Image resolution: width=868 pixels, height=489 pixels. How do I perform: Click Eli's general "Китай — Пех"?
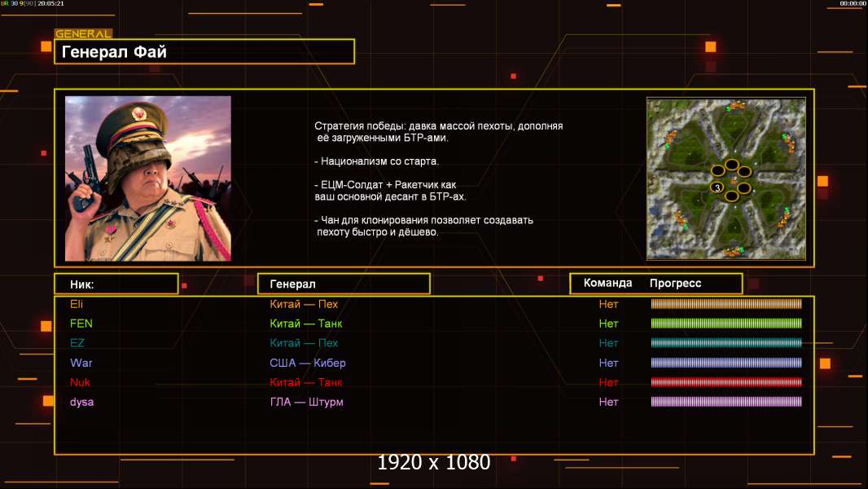point(304,304)
